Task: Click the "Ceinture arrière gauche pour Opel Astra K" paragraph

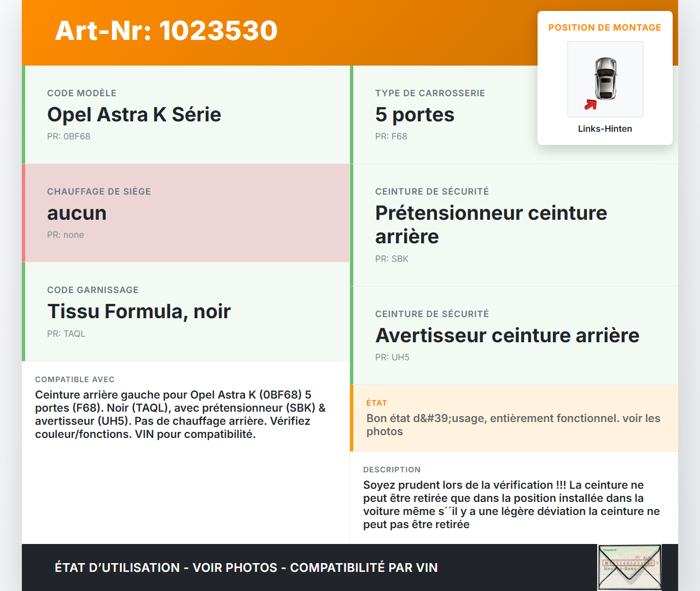Action: point(180,414)
